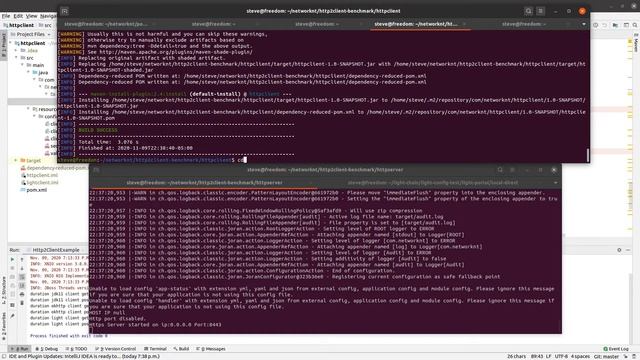Viewport: 640px width, 360px height.
Task: Open Maven side tool window
Action: click(x=636, y=43)
